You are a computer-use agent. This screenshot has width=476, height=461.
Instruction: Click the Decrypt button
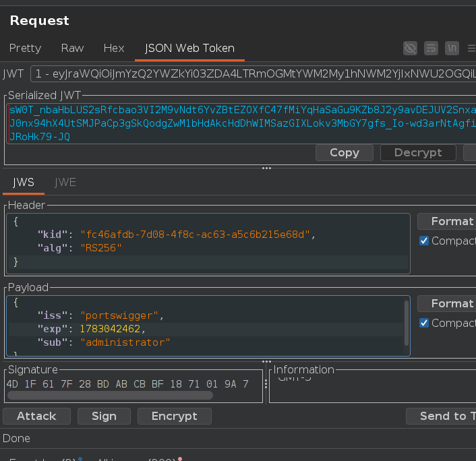coord(418,152)
